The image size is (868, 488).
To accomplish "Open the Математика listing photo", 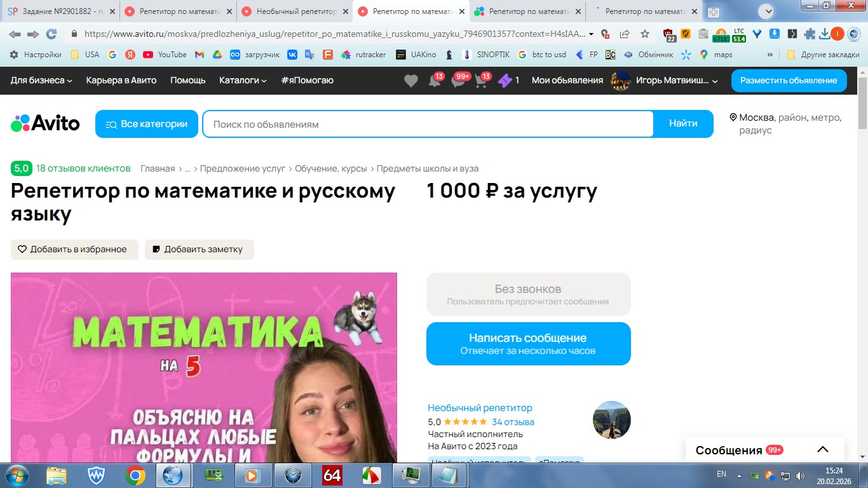I will (204, 367).
